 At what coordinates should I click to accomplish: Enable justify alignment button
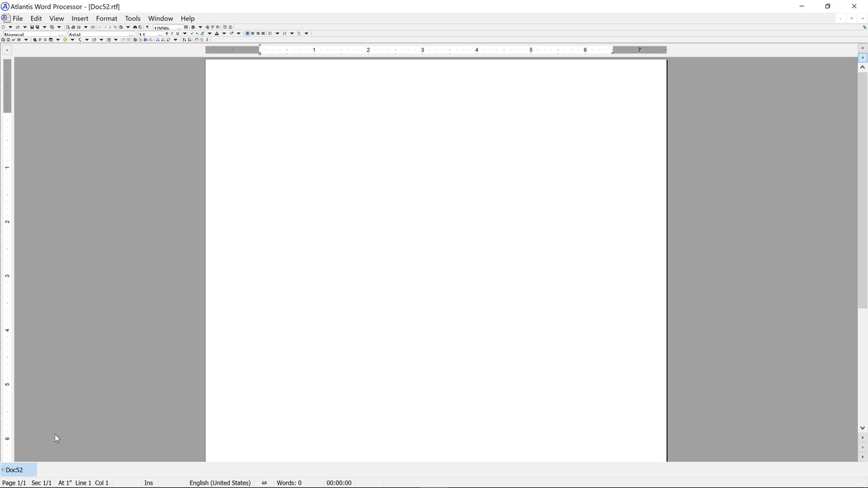point(263,33)
